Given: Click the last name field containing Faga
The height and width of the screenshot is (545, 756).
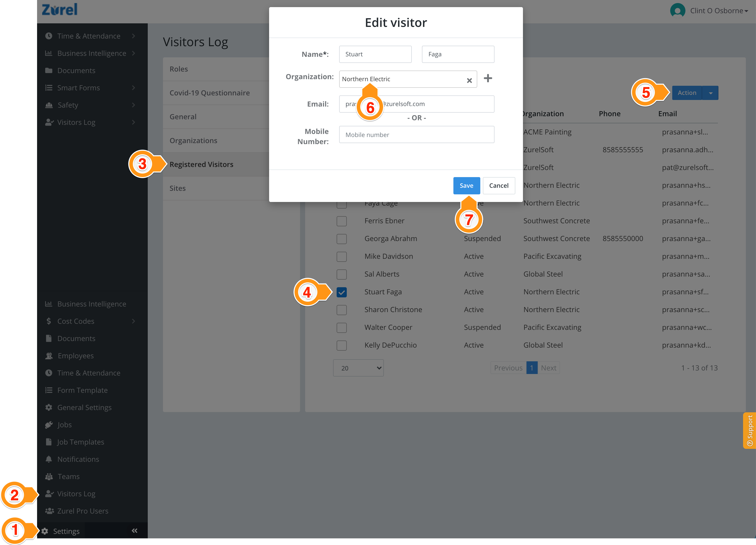Looking at the screenshot, I should point(458,54).
